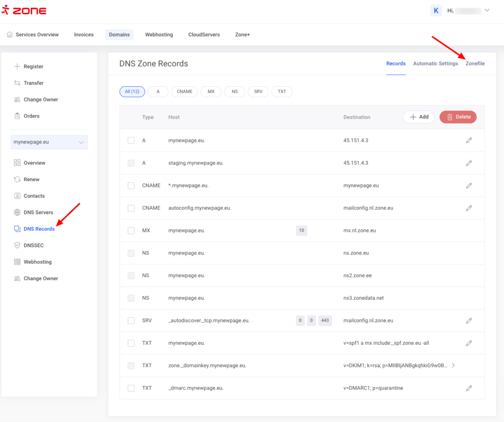Check the box for the mynewpage.eu A record
Image resolution: width=504 pixels, height=422 pixels.
point(131,140)
